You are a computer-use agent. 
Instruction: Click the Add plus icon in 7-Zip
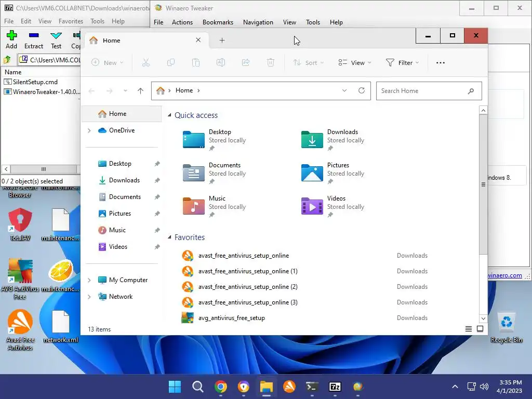(11, 35)
